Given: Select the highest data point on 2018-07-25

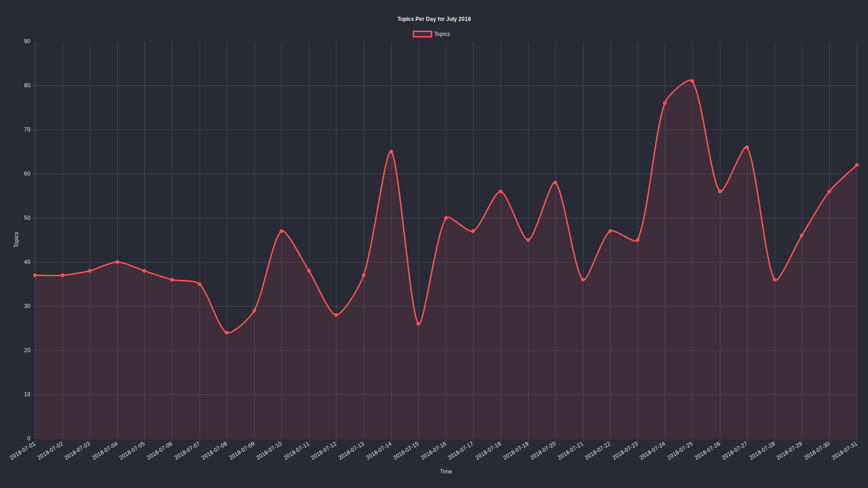Looking at the screenshot, I should click(692, 81).
